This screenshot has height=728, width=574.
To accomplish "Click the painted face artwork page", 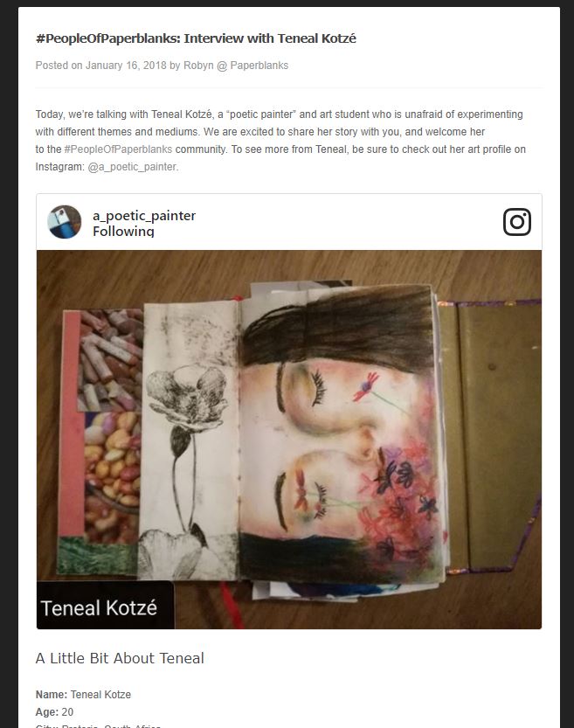I will click(x=341, y=437).
